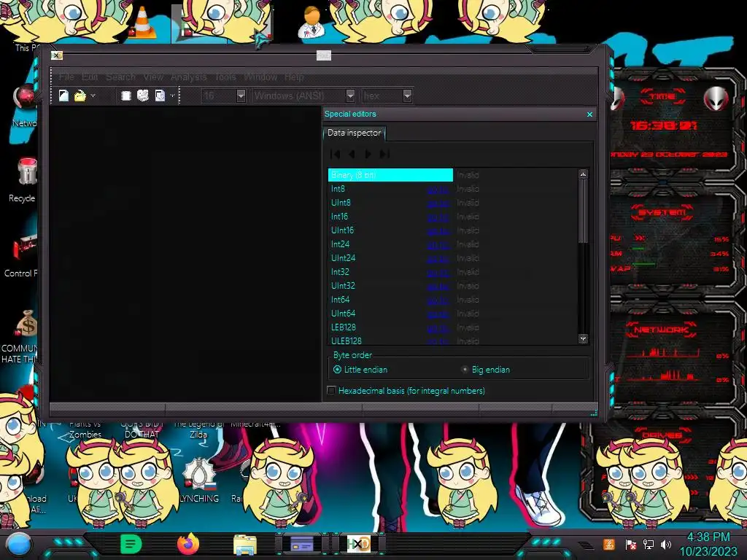Open the Tools menu
The width and height of the screenshot is (747, 560).
pyautogui.click(x=225, y=77)
